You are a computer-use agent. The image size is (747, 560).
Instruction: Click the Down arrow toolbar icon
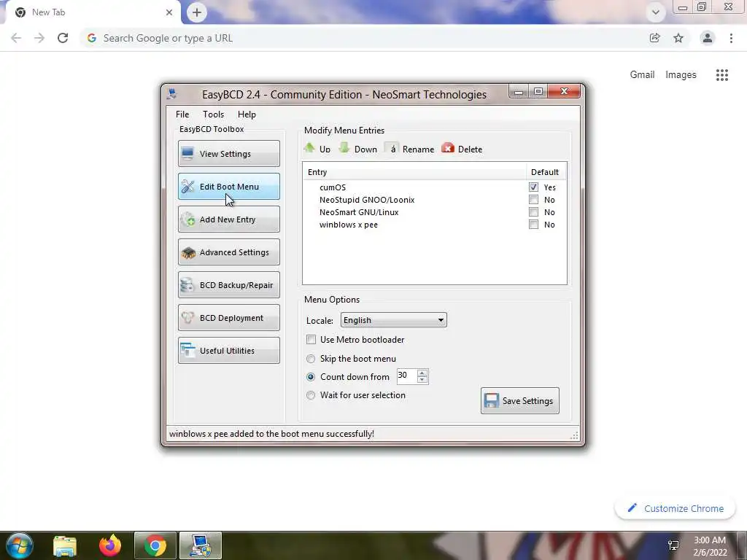[x=344, y=148]
